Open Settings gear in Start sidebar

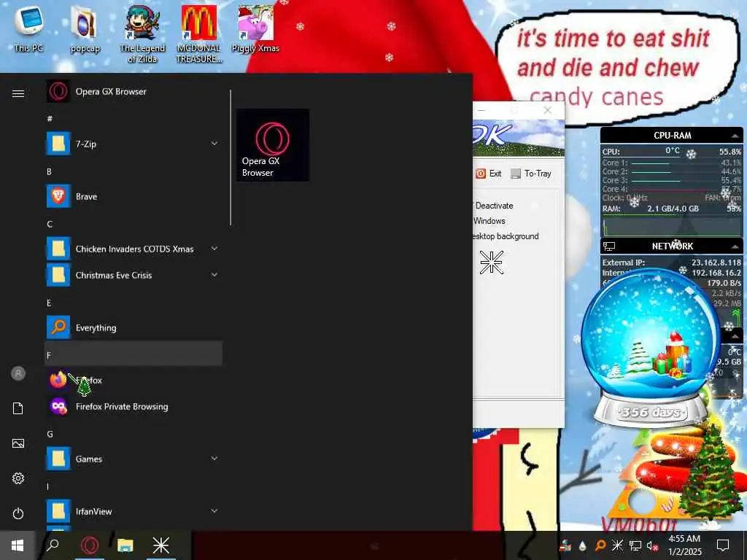[x=18, y=478]
